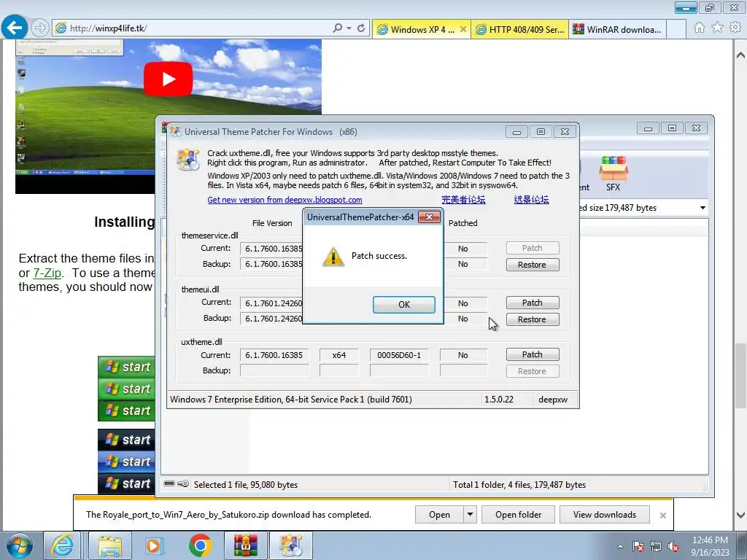Click WinRAR lock/key status icon
Viewport: 747px width, 560px height.
coord(183,484)
